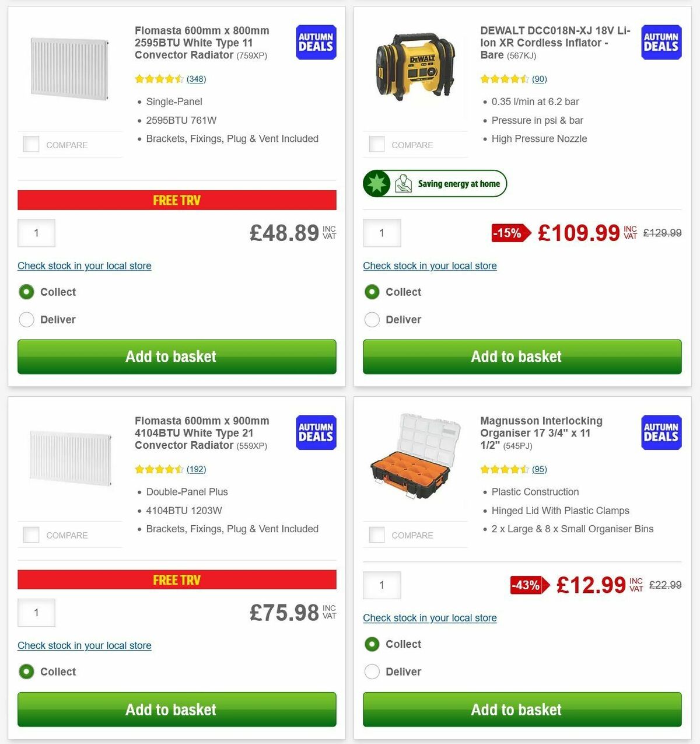Image resolution: width=700 pixels, height=744 pixels.
Task: Click the FREE TRV banner on the 800mm radiator
Action: point(177,200)
